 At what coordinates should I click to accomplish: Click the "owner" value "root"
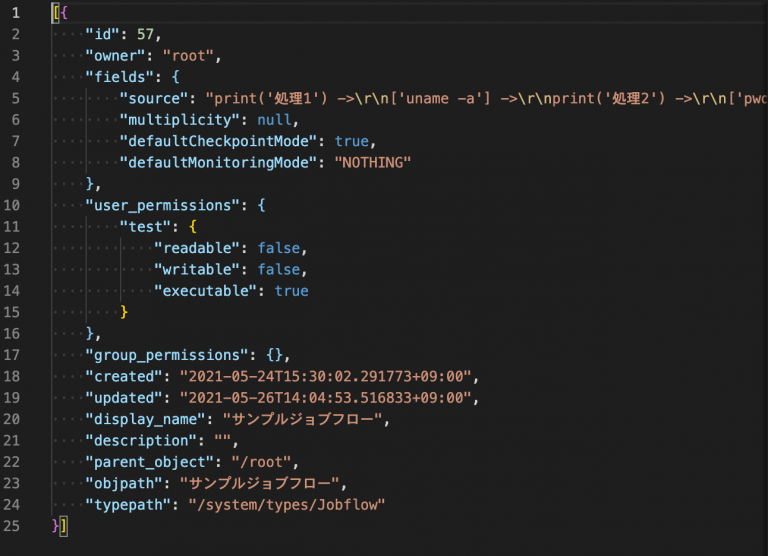coord(188,56)
